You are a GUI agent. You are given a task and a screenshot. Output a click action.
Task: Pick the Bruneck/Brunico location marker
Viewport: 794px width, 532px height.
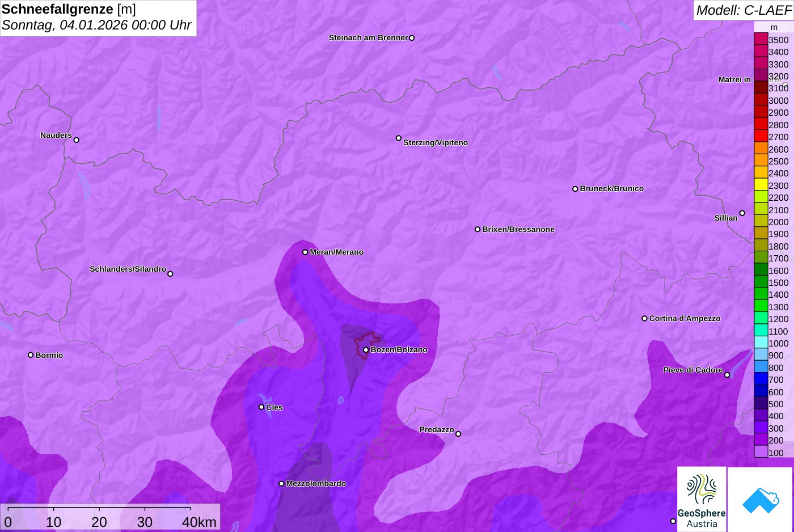pyautogui.click(x=575, y=189)
